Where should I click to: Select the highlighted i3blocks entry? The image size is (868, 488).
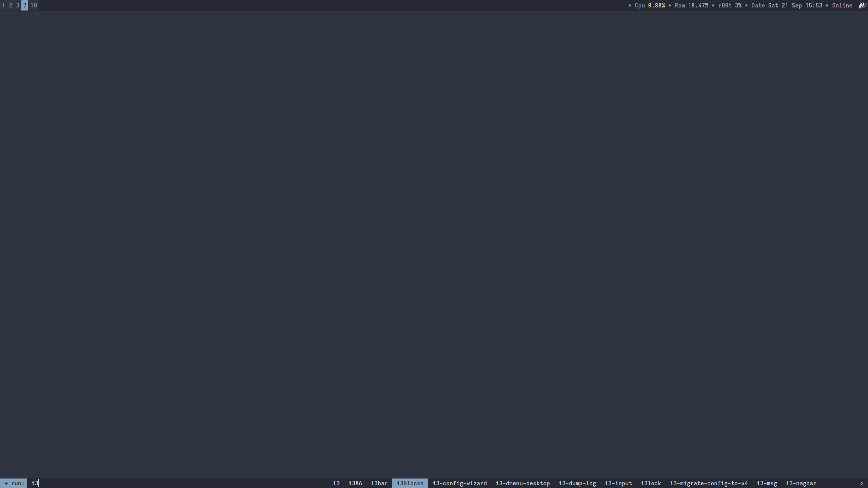tap(410, 483)
